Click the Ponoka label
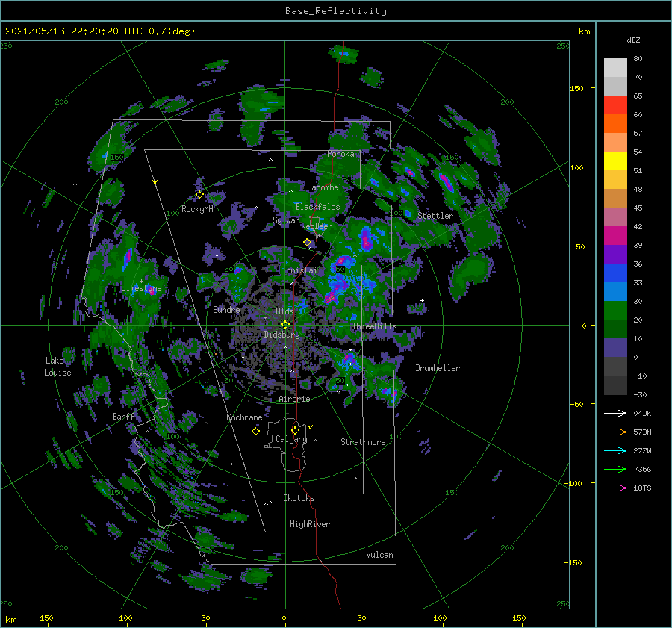This screenshot has height=628, width=672. [x=340, y=154]
